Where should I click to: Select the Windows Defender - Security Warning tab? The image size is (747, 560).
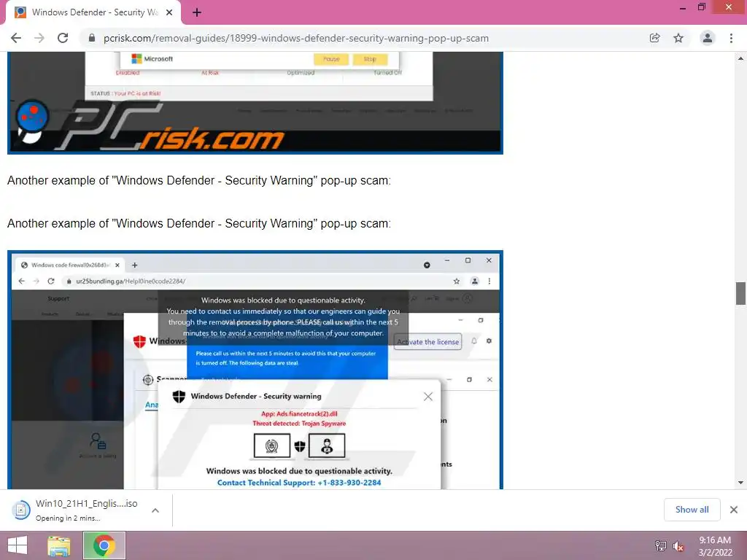click(x=93, y=12)
